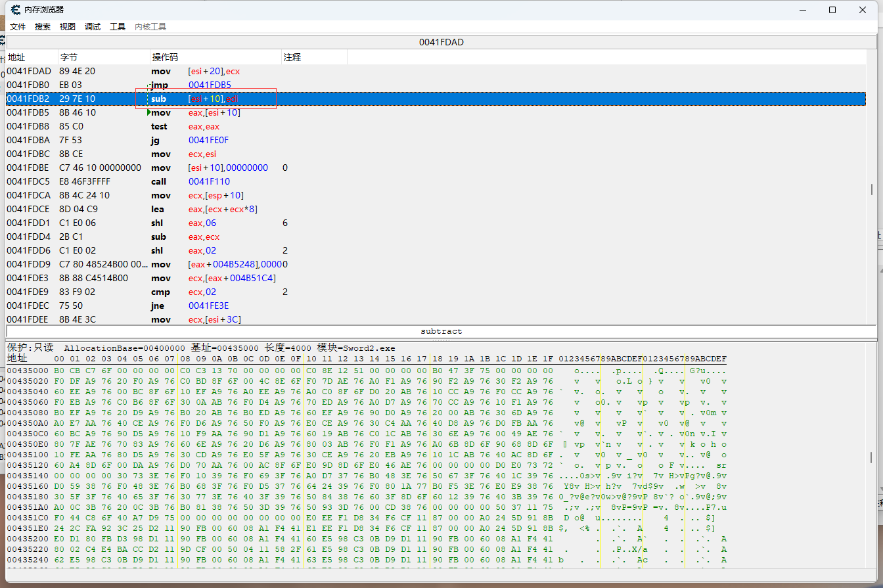Click hex dump row address 00435240

29,560
